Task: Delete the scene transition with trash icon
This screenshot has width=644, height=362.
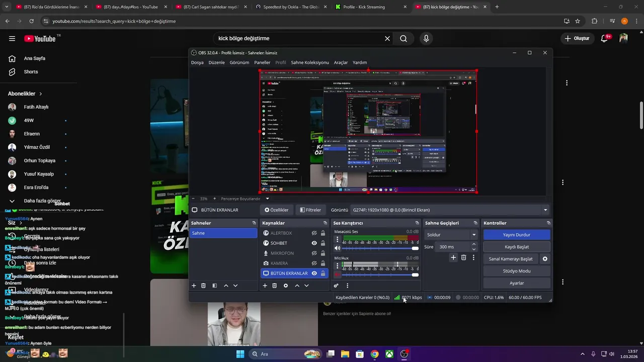Action: pyautogui.click(x=464, y=257)
